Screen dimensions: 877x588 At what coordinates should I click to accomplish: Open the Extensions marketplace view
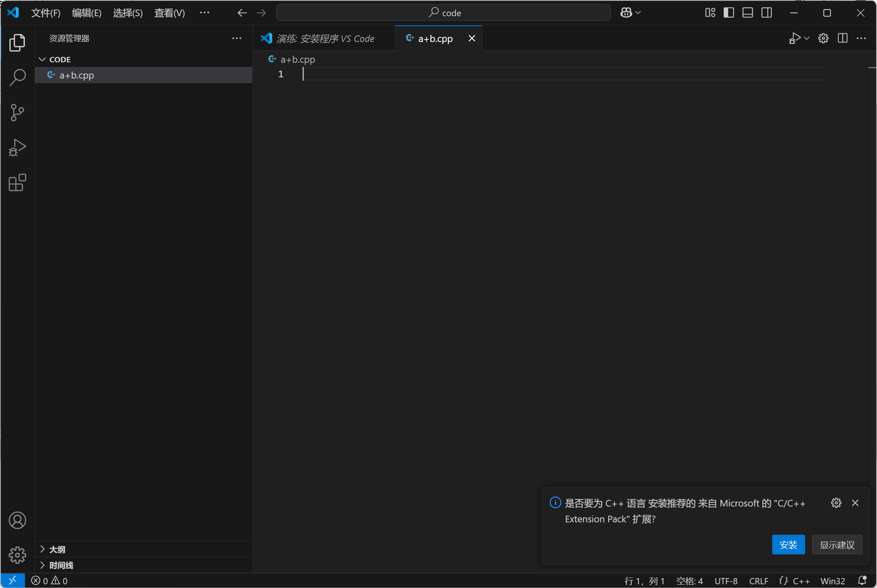17,183
